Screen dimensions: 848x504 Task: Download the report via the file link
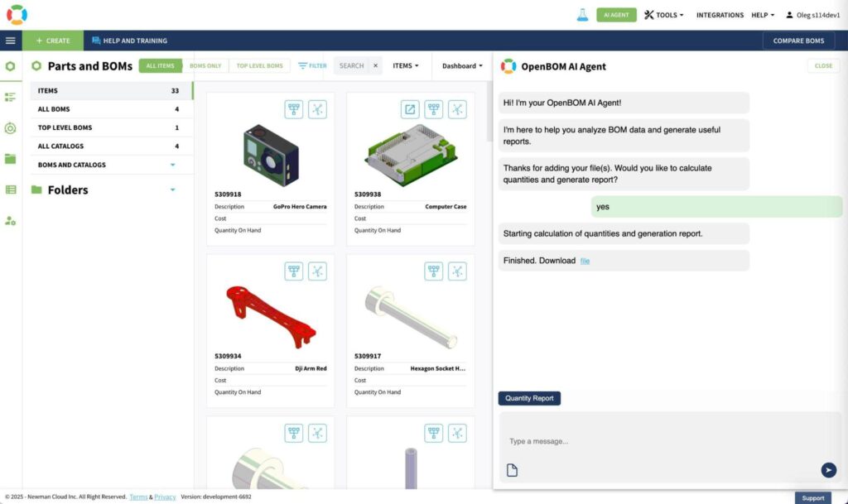click(585, 261)
